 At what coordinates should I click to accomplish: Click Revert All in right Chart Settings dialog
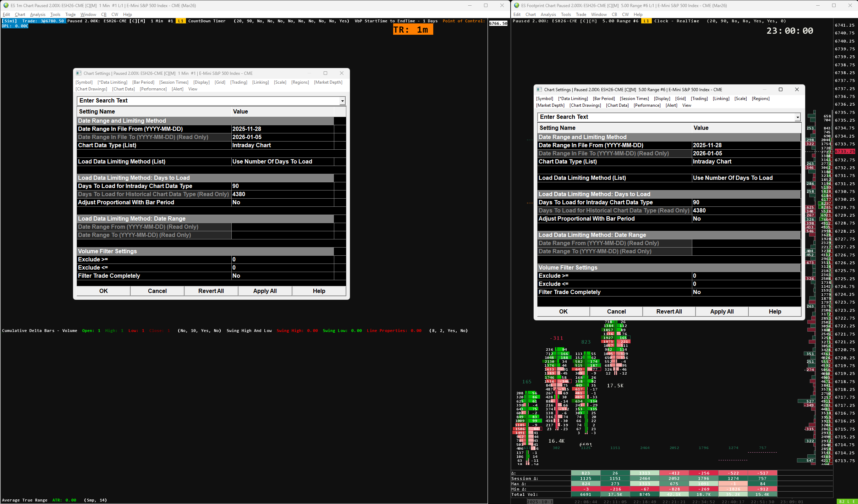[669, 311]
